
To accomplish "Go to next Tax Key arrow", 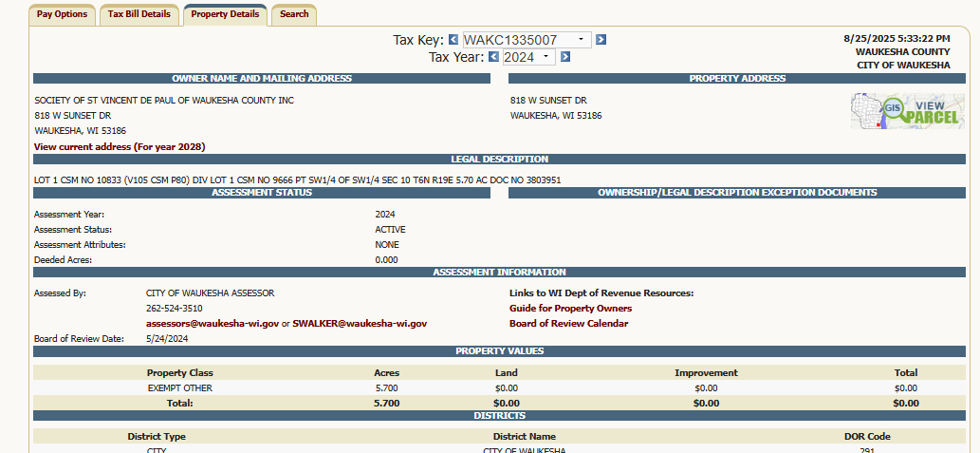I will click(601, 40).
